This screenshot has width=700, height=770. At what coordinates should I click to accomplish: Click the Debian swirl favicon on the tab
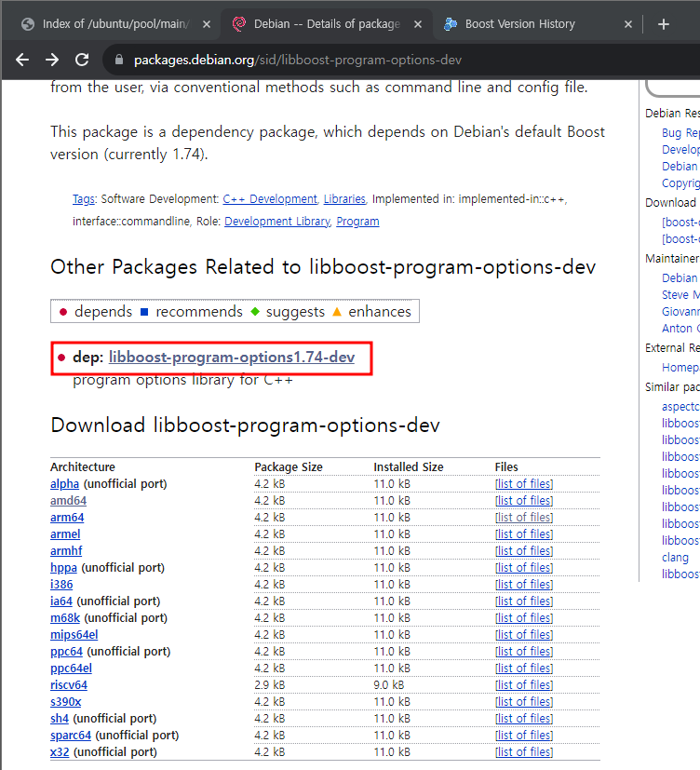point(239,24)
